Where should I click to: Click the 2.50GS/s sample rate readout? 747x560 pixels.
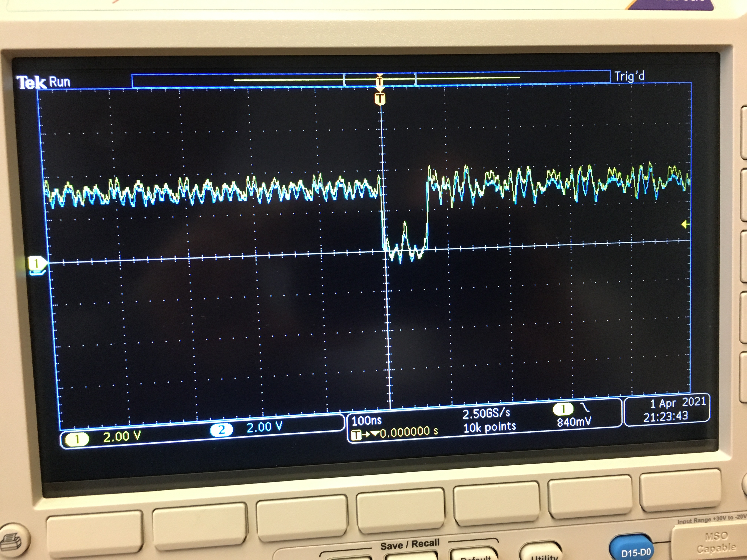coord(486,414)
